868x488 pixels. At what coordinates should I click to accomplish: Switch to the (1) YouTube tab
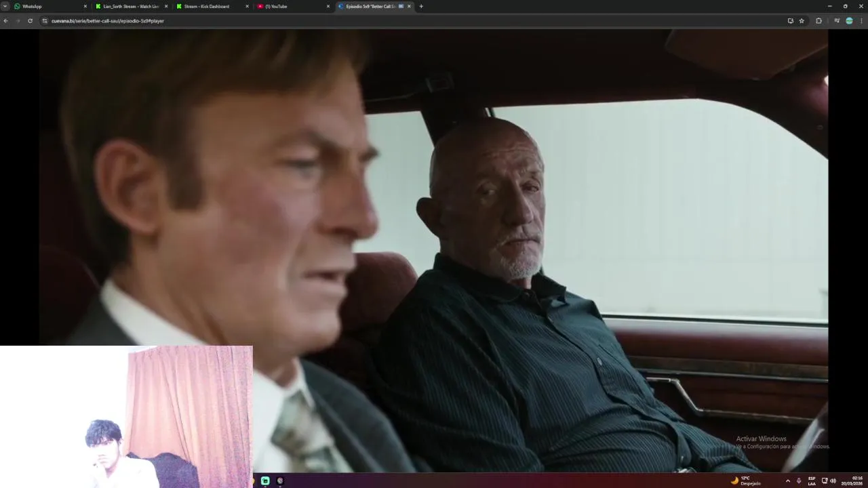(x=293, y=6)
